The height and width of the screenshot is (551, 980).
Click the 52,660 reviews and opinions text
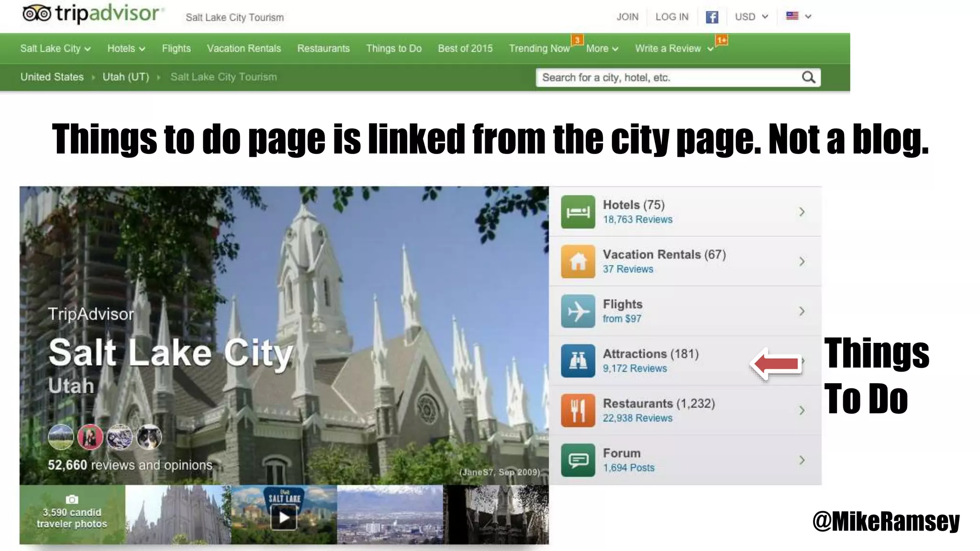click(130, 465)
